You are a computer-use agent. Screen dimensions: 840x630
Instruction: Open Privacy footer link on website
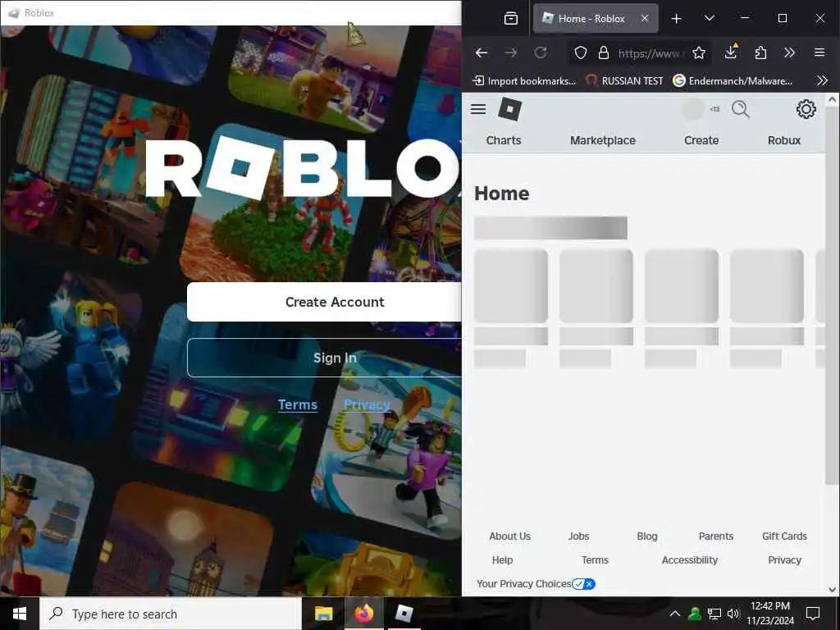(784, 559)
